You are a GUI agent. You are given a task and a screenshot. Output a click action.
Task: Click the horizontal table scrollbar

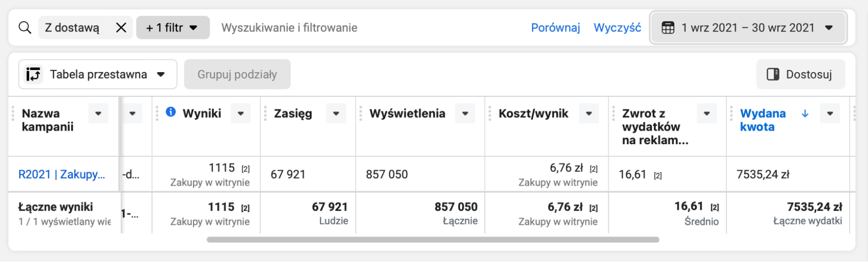point(432,240)
